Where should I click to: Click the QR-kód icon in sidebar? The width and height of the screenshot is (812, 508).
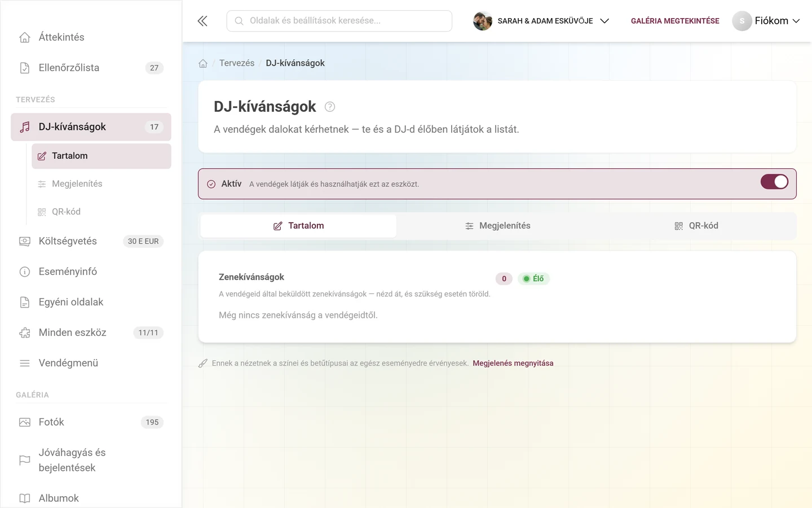pos(42,212)
